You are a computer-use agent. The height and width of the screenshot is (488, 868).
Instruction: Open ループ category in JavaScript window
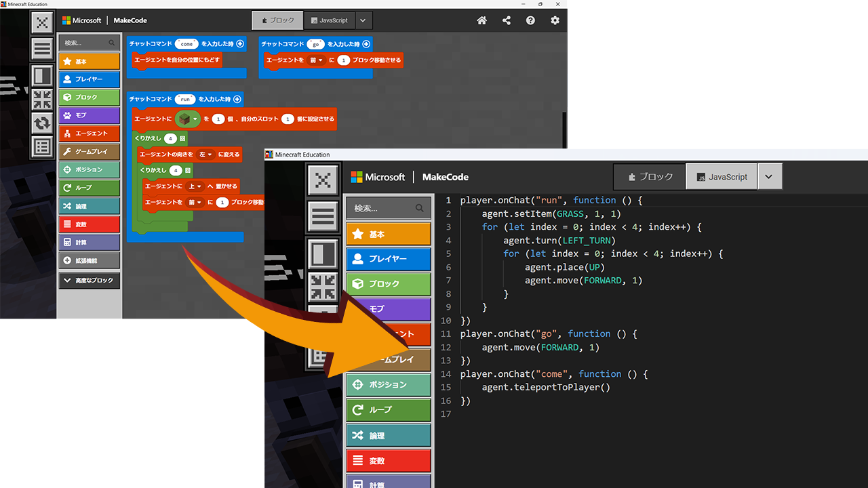click(x=388, y=409)
